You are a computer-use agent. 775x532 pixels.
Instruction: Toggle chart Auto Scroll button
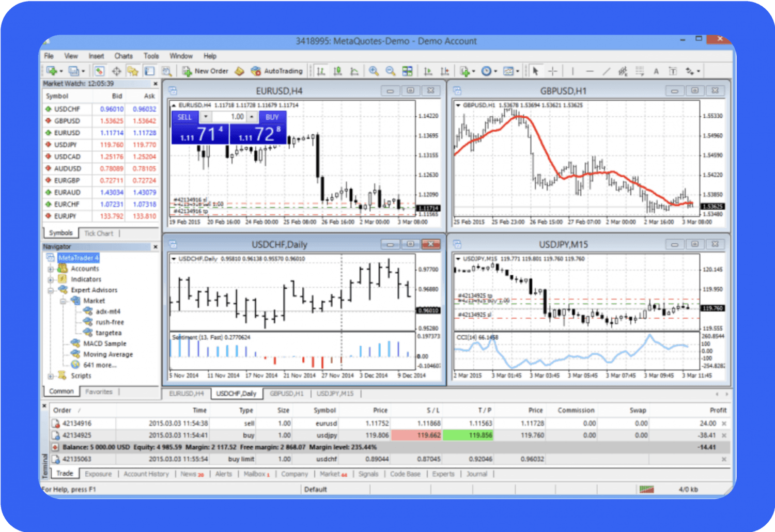tap(428, 71)
